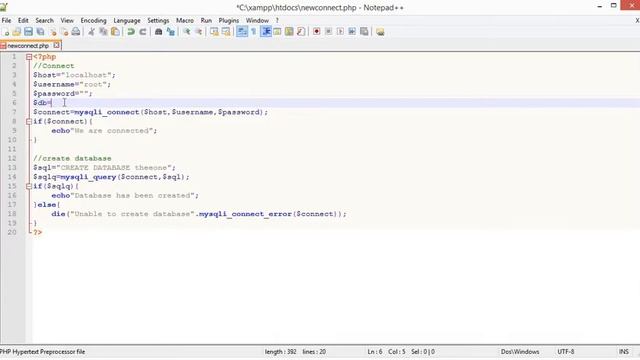Toggle synchronized horizontal scrolling icon
Viewport: 640px width, 360px height.
click(226, 32)
